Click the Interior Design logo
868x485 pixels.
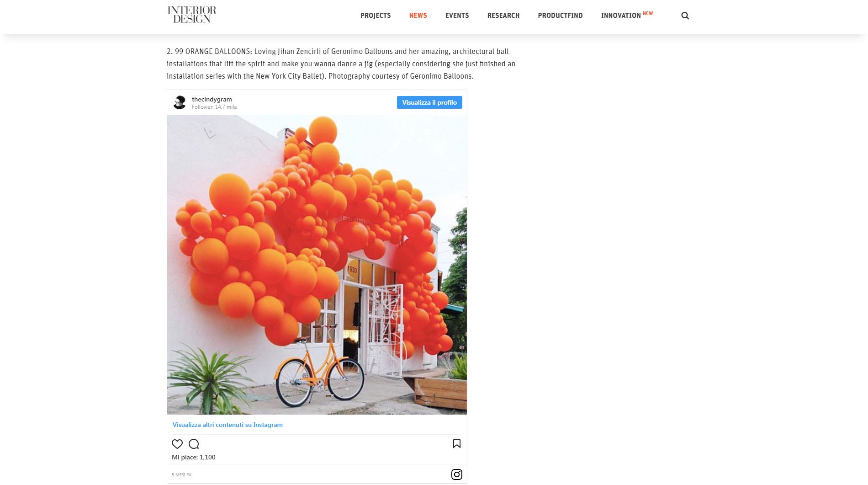(192, 15)
